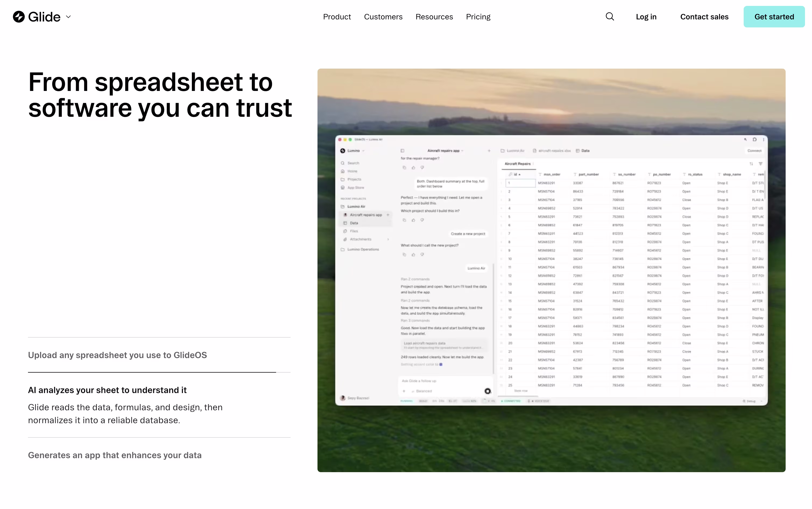Open the aircraft-repairs.xlsx breadcrumb

click(x=552, y=151)
